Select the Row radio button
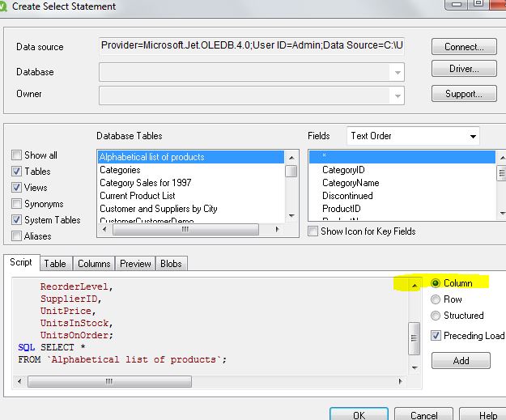This screenshot has width=506, height=420. pyautogui.click(x=436, y=299)
